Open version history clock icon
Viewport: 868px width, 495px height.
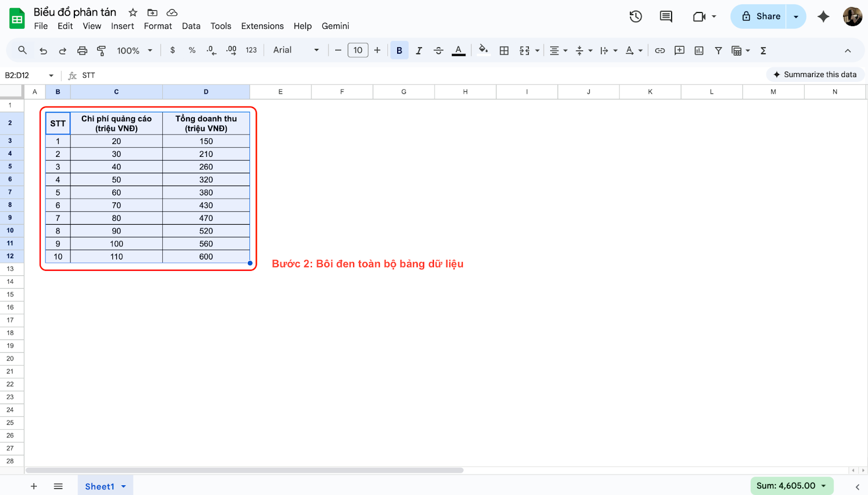click(x=636, y=16)
